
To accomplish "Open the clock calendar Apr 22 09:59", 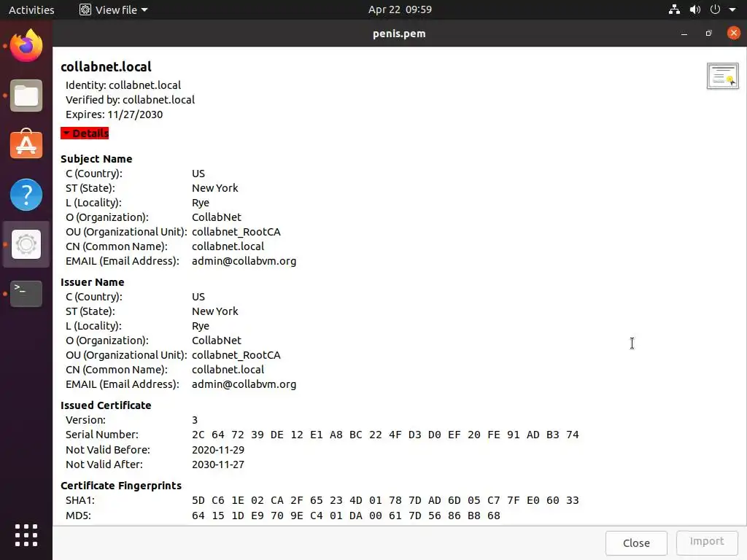I will pyautogui.click(x=400, y=9).
